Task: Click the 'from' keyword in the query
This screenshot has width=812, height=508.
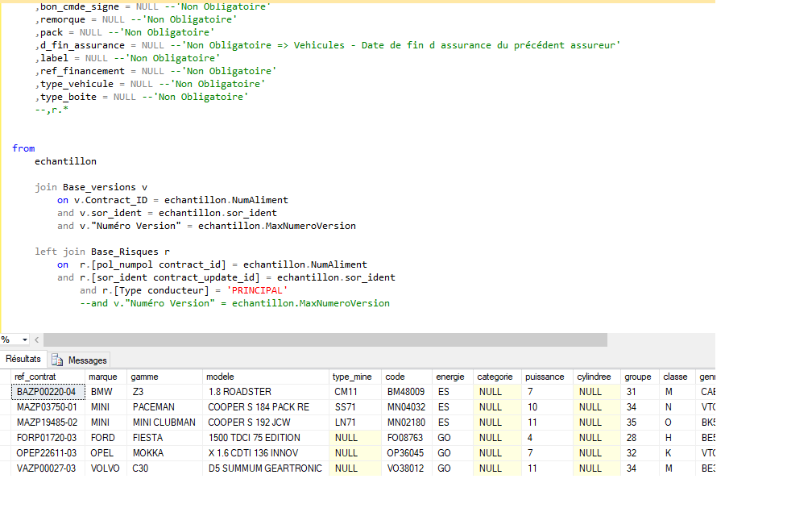Action: tap(24, 148)
